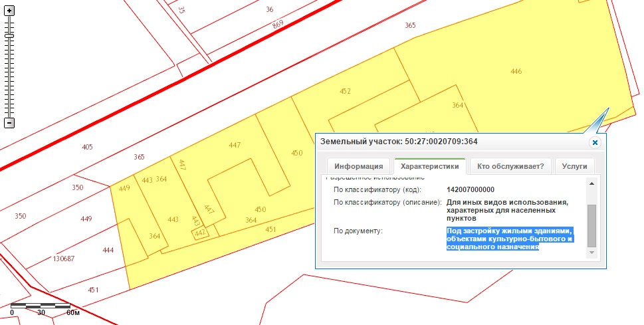Select parcel labeled 446 on map
644x325 pixels.
[x=516, y=71]
